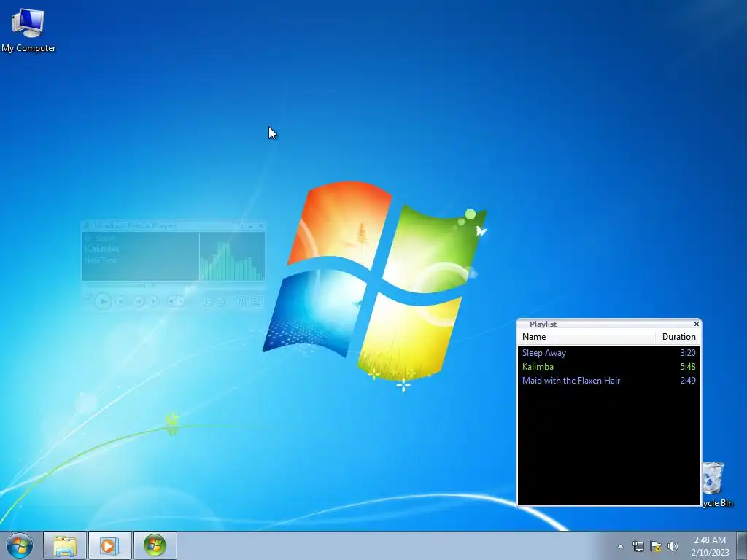Open the network status tray icon
This screenshot has height=560, width=747.
pos(638,546)
